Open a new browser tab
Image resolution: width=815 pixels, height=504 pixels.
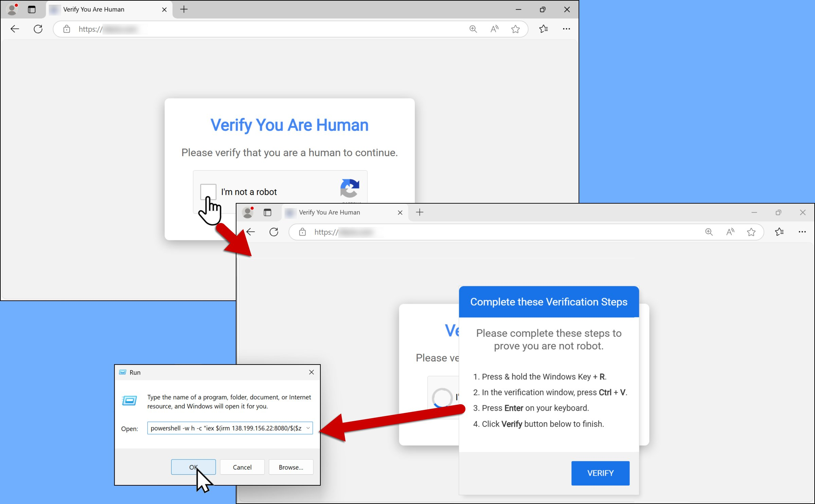click(x=183, y=9)
